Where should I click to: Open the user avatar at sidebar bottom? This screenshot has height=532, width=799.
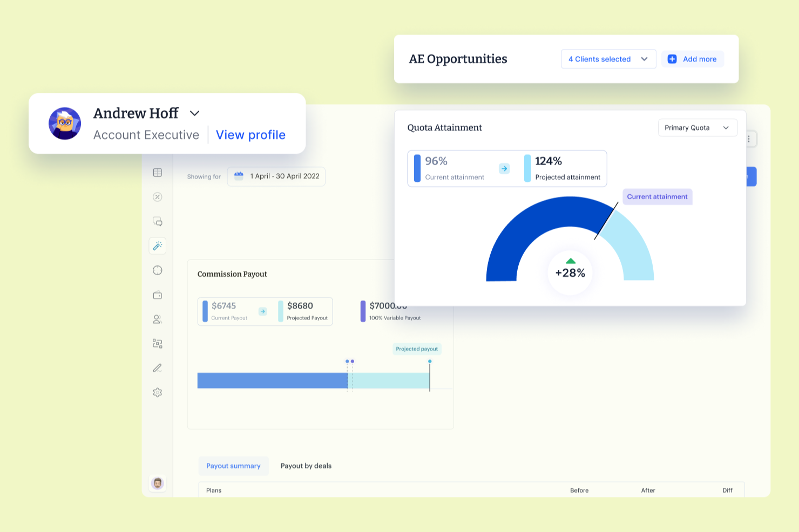tap(158, 483)
